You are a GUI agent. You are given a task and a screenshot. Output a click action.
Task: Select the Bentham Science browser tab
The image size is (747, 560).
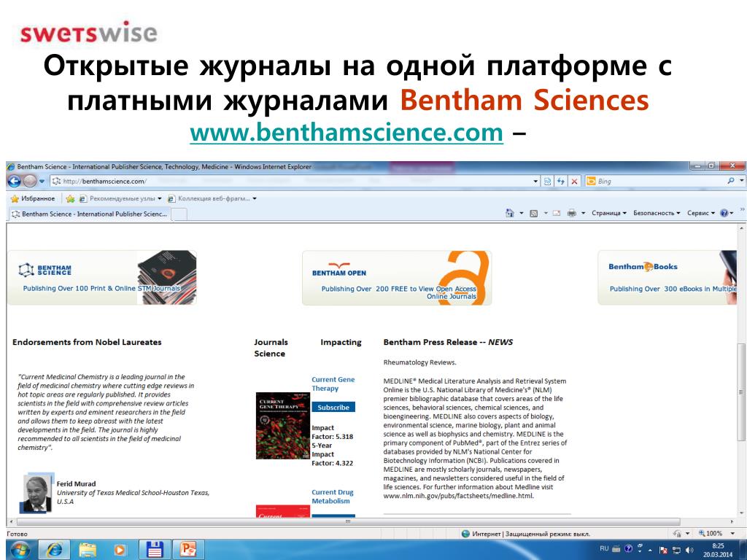(90, 214)
